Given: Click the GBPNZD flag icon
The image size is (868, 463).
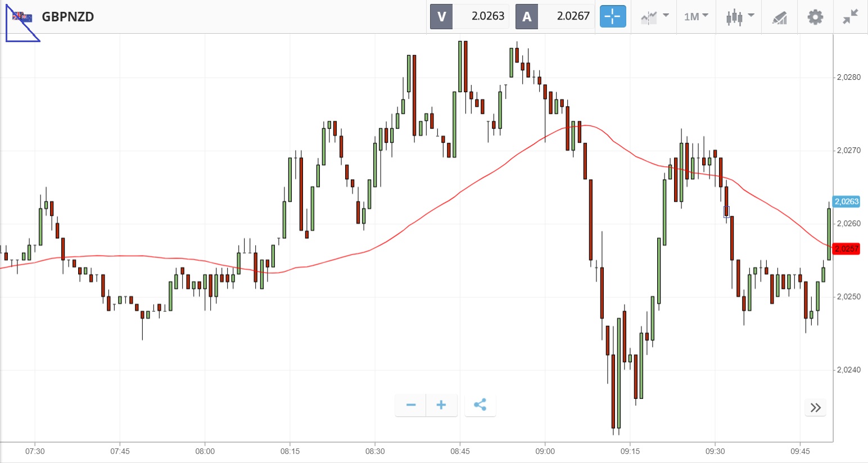Looking at the screenshot, I should (22, 17).
